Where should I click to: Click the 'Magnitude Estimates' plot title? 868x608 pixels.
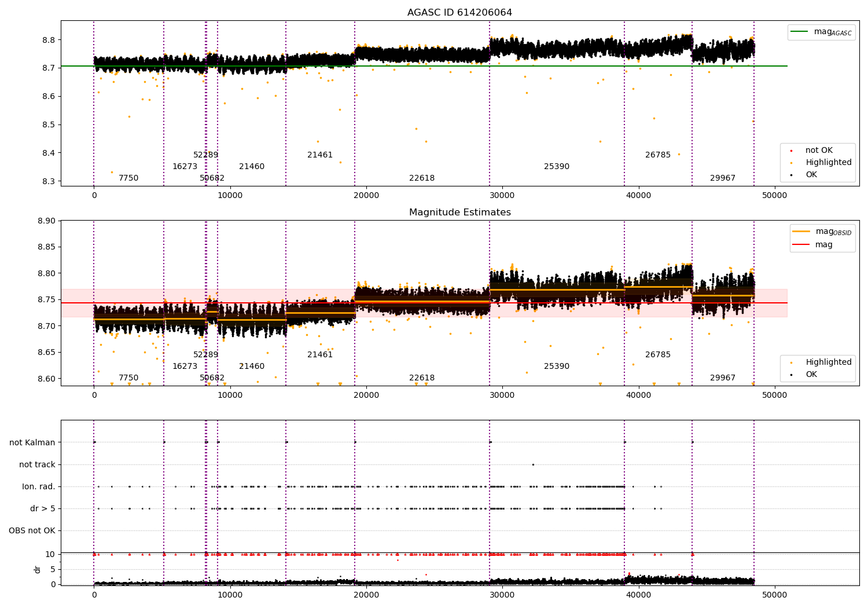459,213
